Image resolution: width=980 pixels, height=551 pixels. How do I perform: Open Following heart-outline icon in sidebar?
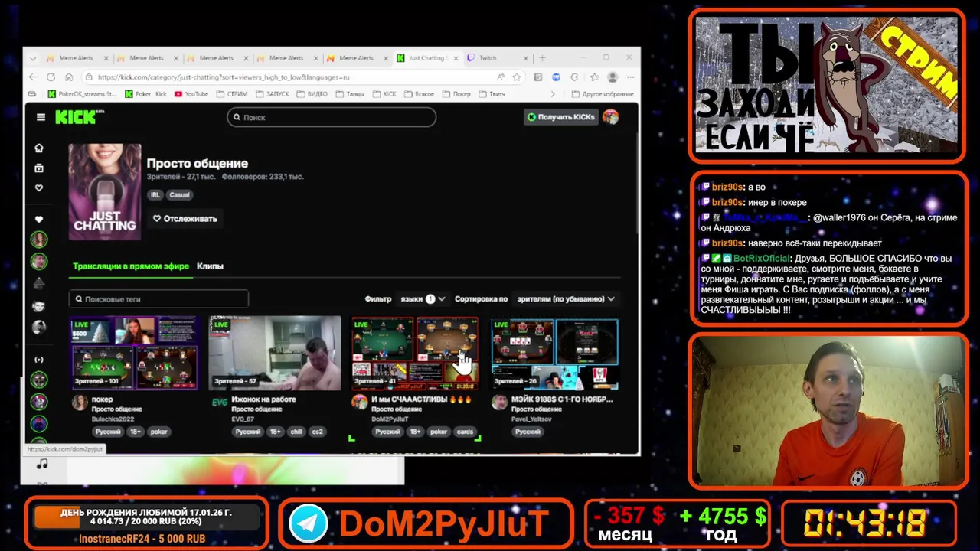click(x=39, y=187)
